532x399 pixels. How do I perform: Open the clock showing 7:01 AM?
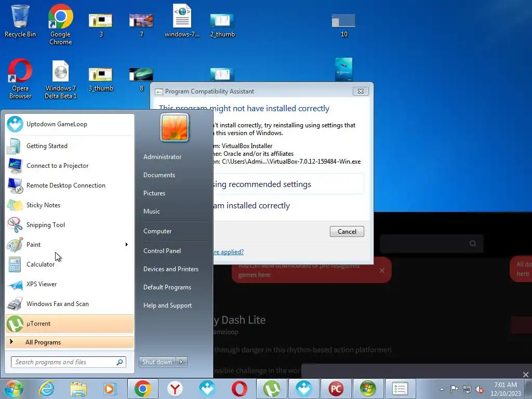click(x=506, y=389)
